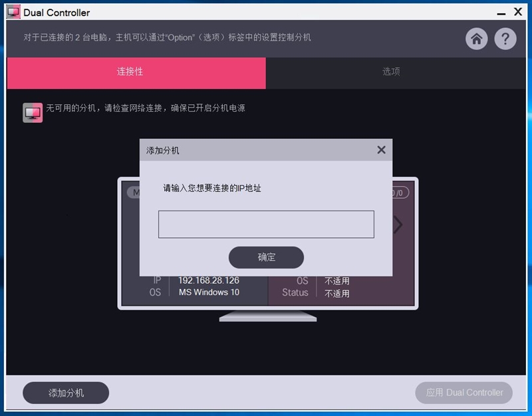Click the header description about Option tab

click(167, 37)
